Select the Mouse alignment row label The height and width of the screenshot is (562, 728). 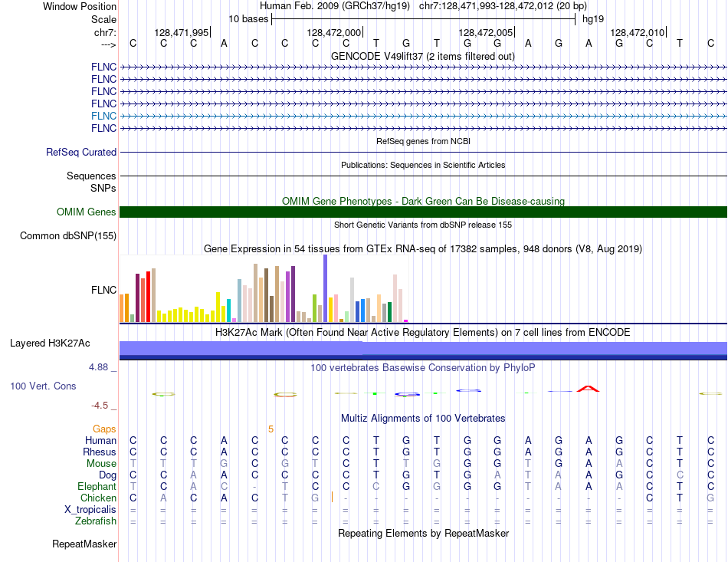[x=101, y=464]
